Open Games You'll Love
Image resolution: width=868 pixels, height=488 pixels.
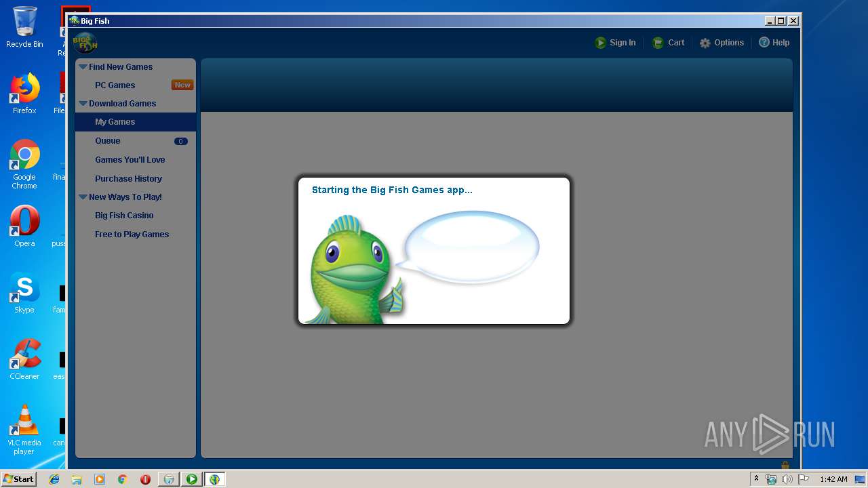point(130,160)
